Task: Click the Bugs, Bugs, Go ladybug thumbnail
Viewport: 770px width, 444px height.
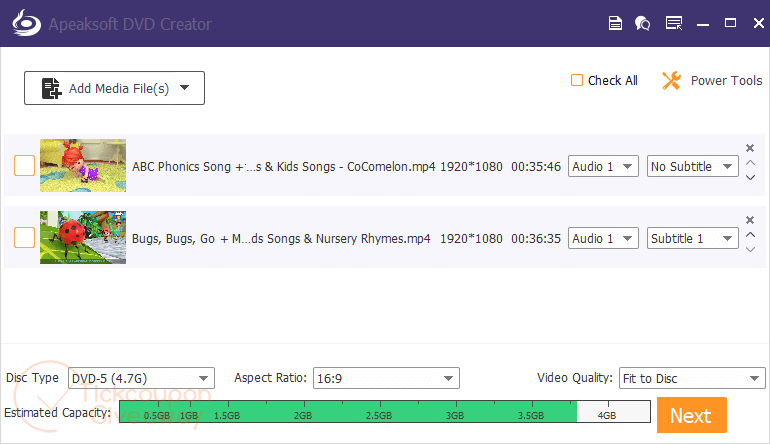Action: (83, 238)
